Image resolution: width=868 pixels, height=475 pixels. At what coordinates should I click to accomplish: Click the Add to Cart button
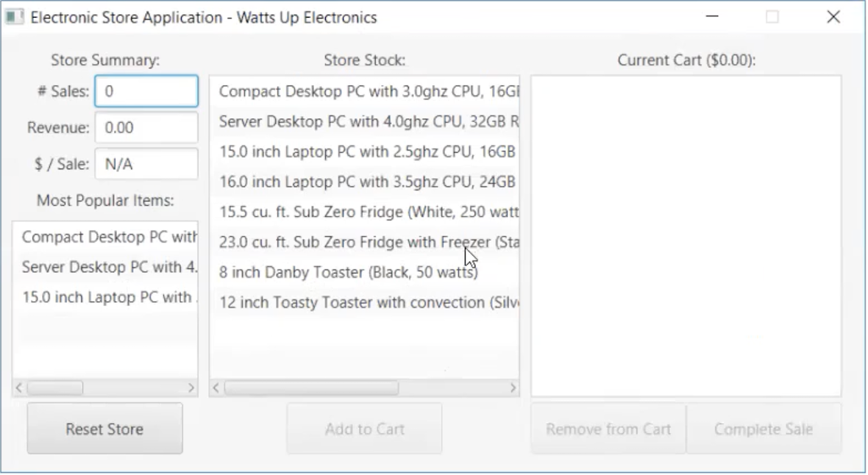(x=364, y=429)
